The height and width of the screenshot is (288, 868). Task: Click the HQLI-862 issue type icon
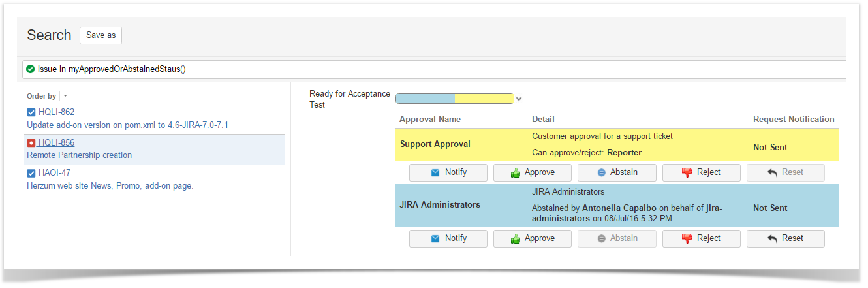tap(31, 112)
